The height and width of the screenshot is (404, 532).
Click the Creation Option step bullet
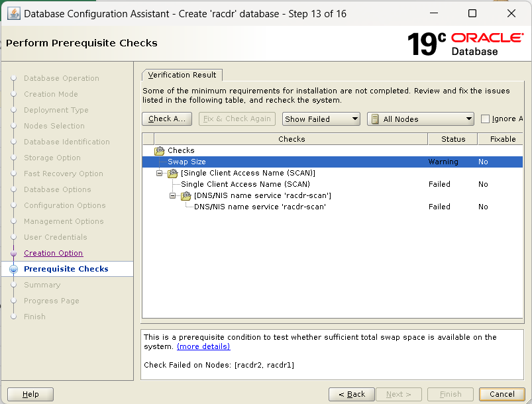pos(13,253)
